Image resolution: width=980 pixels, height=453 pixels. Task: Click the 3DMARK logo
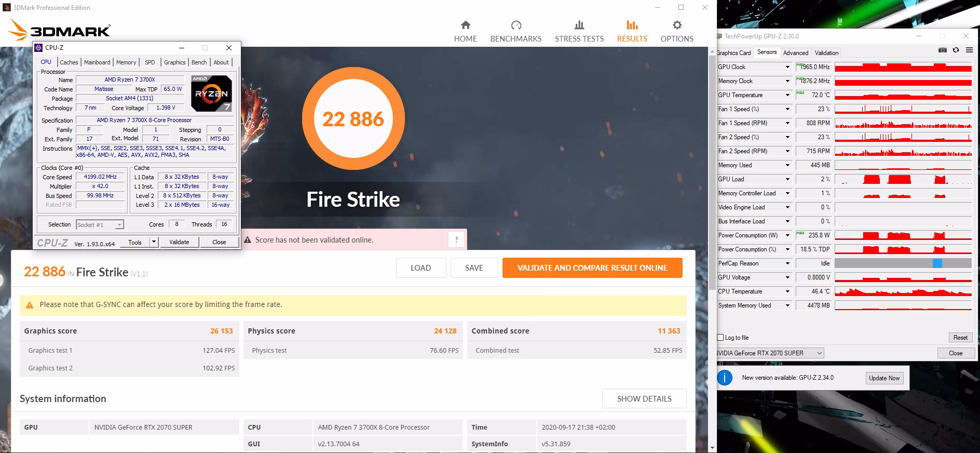(x=60, y=30)
